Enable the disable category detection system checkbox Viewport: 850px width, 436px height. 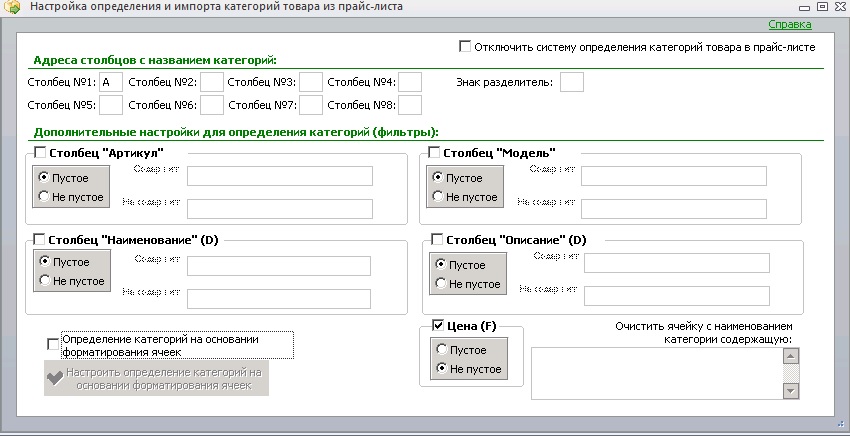[465, 47]
